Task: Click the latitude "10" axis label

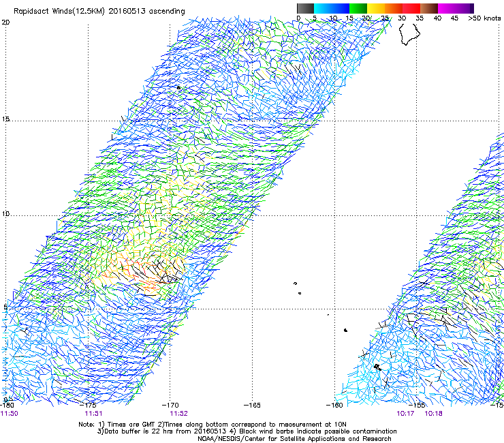Action: coord(5,214)
